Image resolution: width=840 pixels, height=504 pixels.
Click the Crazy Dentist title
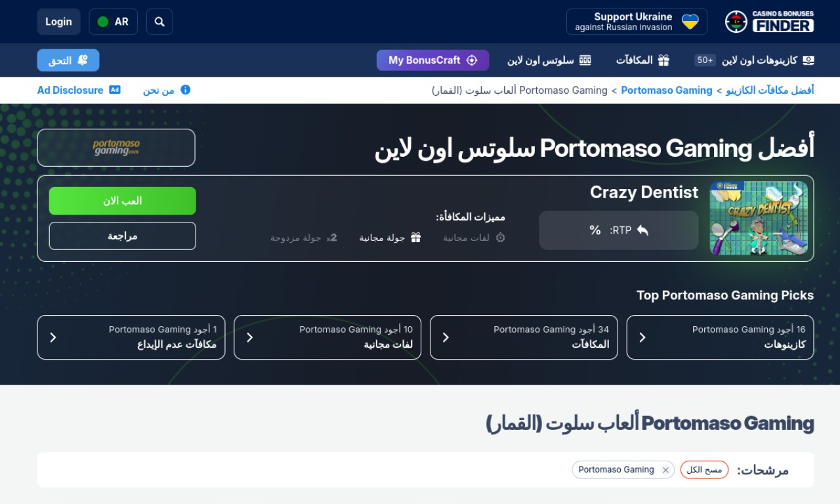click(x=644, y=192)
